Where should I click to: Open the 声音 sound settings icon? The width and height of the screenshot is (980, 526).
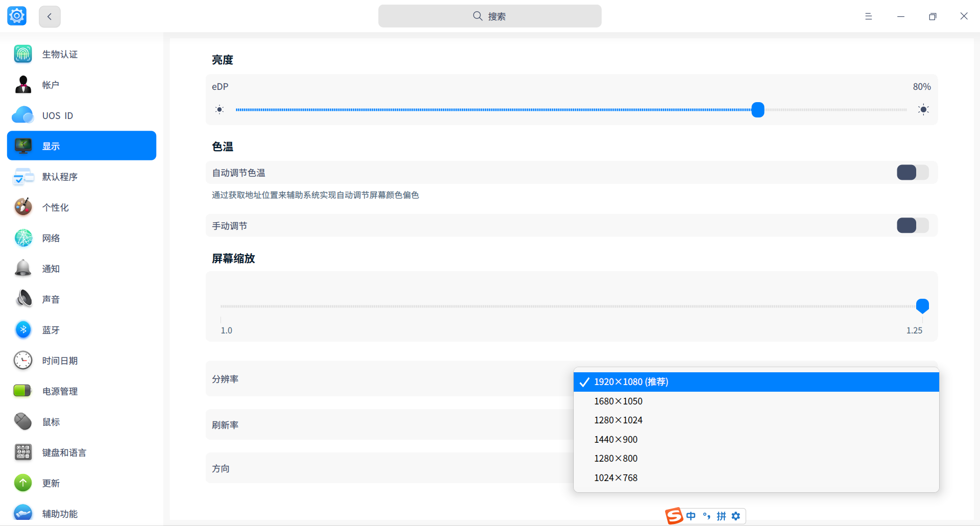(x=23, y=299)
